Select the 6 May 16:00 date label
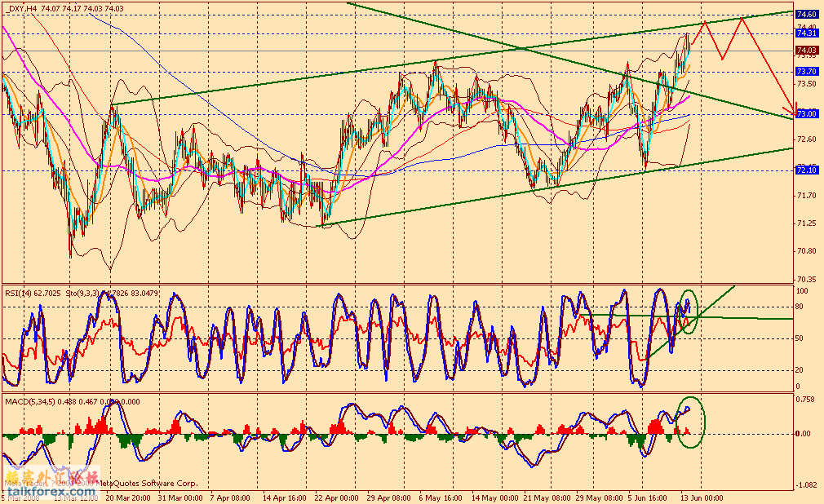The height and width of the screenshot is (504, 824). coord(441,497)
